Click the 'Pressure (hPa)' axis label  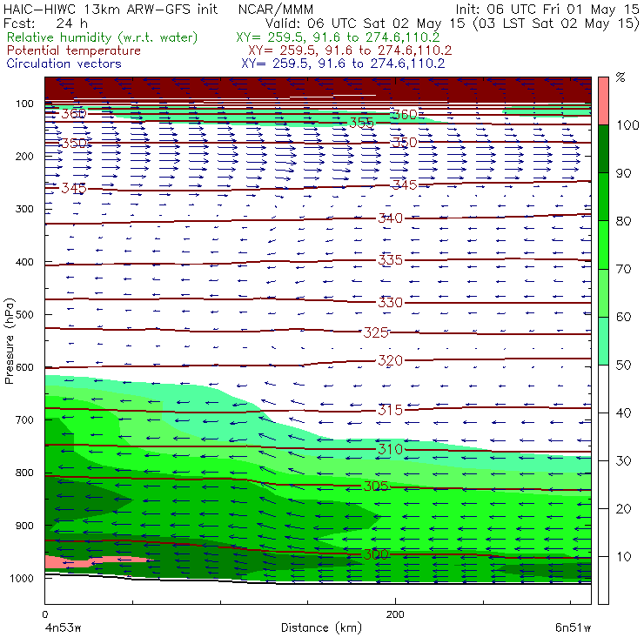point(10,341)
